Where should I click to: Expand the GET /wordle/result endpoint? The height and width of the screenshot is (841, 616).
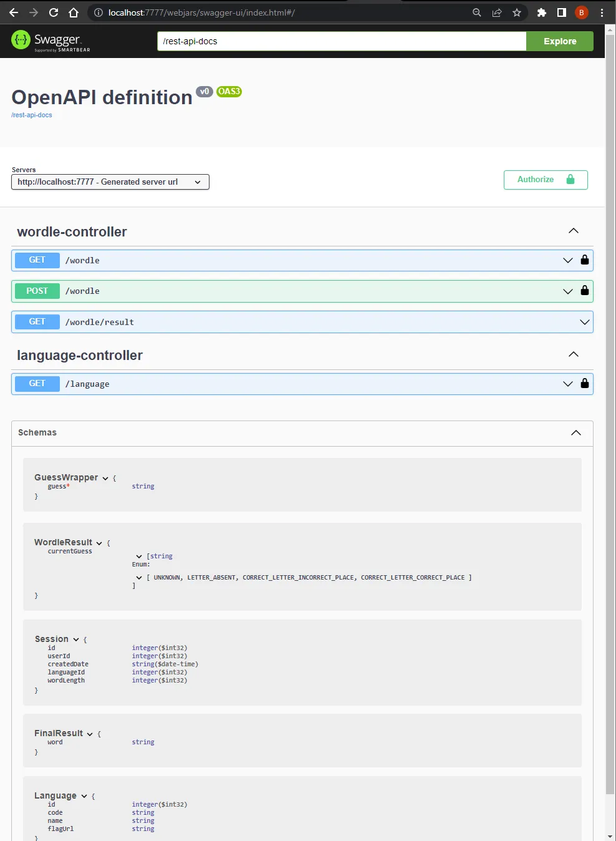(584, 322)
